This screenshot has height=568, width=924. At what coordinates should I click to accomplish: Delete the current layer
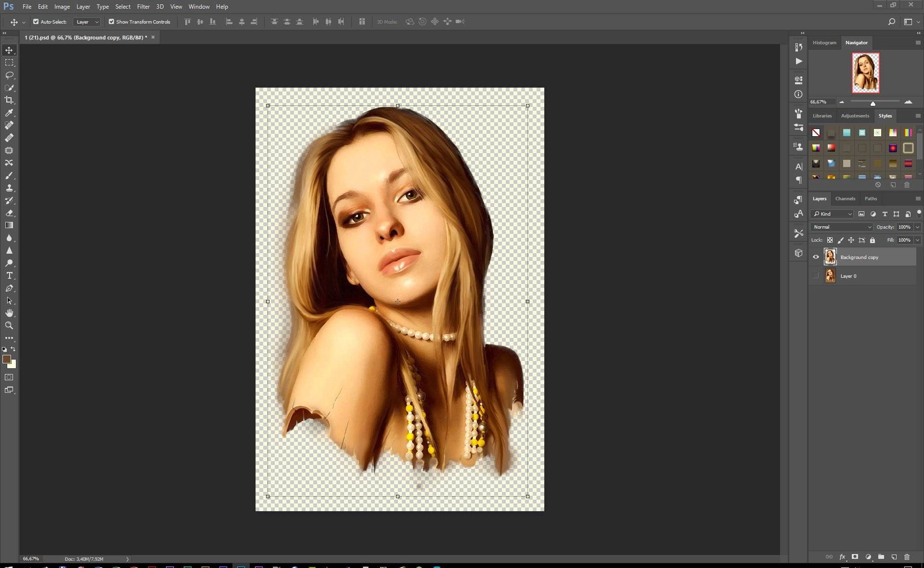[907, 557]
